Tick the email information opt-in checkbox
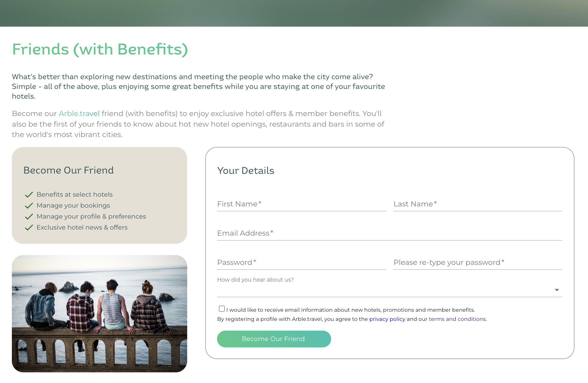Image resolution: width=588 pixels, height=383 pixels. coord(222,309)
